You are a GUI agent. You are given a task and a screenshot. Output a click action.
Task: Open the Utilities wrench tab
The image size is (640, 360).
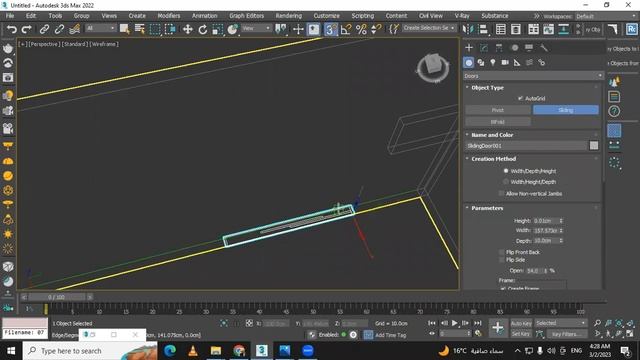click(x=544, y=48)
